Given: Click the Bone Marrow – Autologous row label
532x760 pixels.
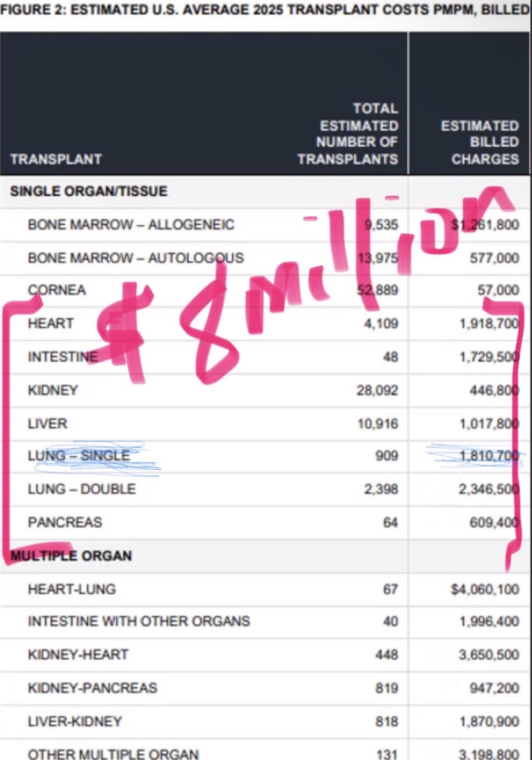Looking at the screenshot, I should (136, 258).
